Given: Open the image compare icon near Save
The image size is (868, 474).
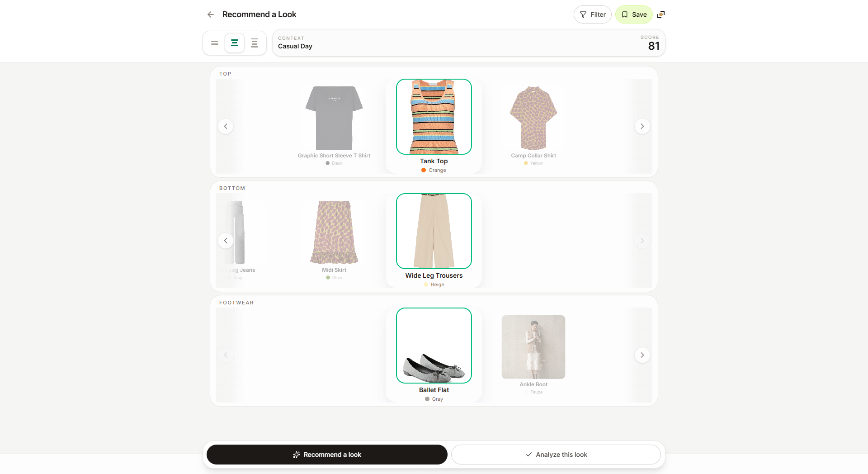Looking at the screenshot, I should click(661, 14).
